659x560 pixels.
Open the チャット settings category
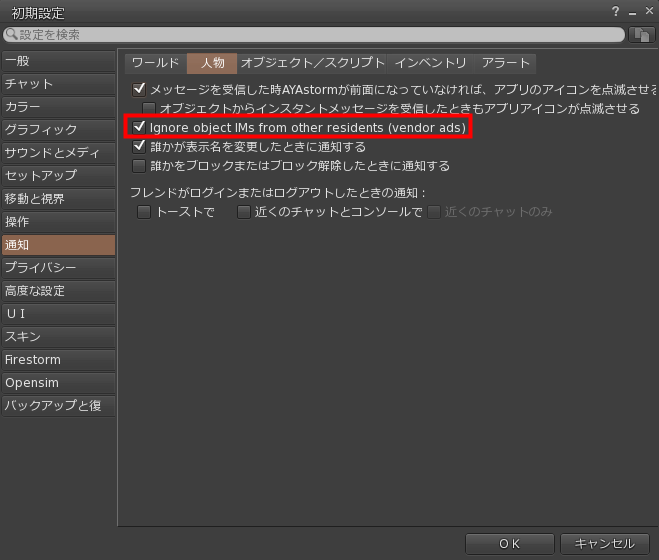(58, 84)
